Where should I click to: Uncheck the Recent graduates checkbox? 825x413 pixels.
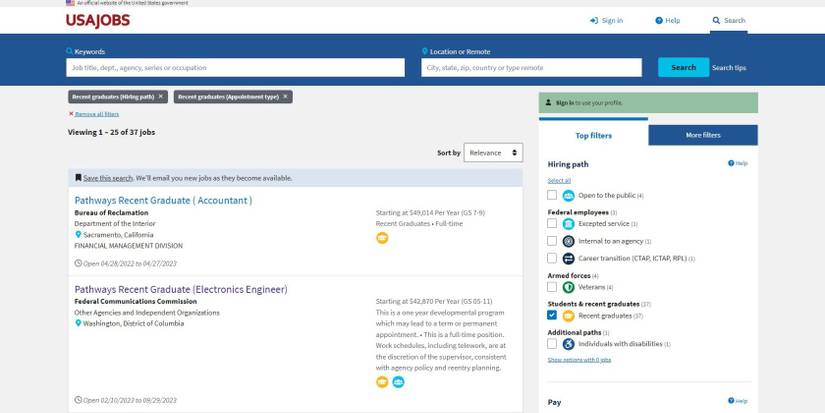click(x=551, y=315)
